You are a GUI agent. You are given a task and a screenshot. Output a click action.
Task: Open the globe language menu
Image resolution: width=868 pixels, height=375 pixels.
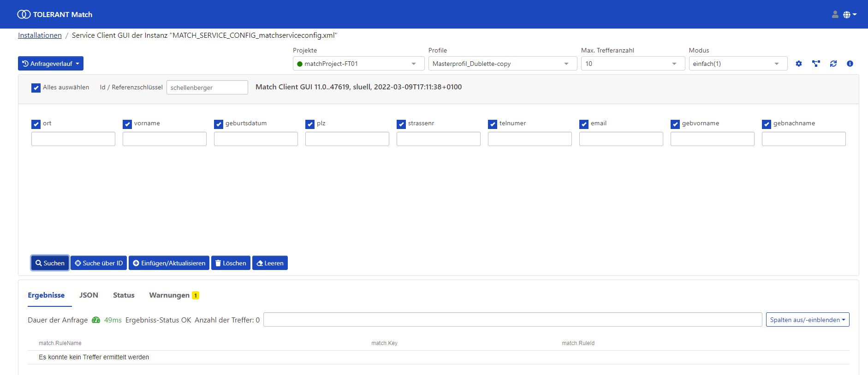(849, 15)
